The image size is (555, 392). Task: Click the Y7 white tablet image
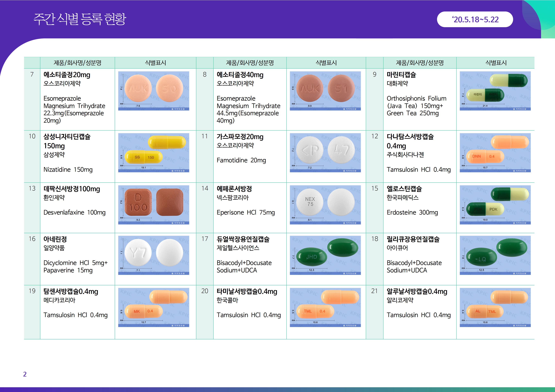(153, 255)
